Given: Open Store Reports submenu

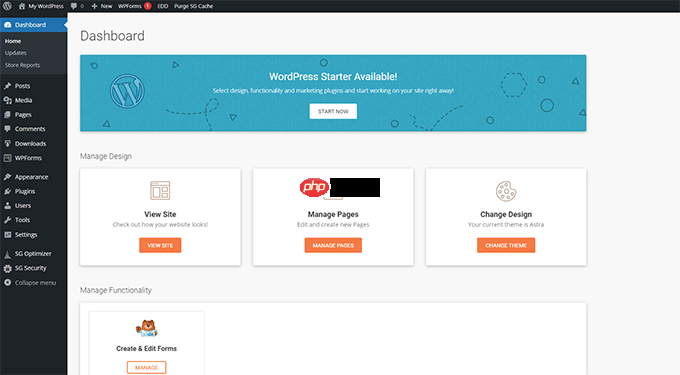Looking at the screenshot, I should [22, 65].
